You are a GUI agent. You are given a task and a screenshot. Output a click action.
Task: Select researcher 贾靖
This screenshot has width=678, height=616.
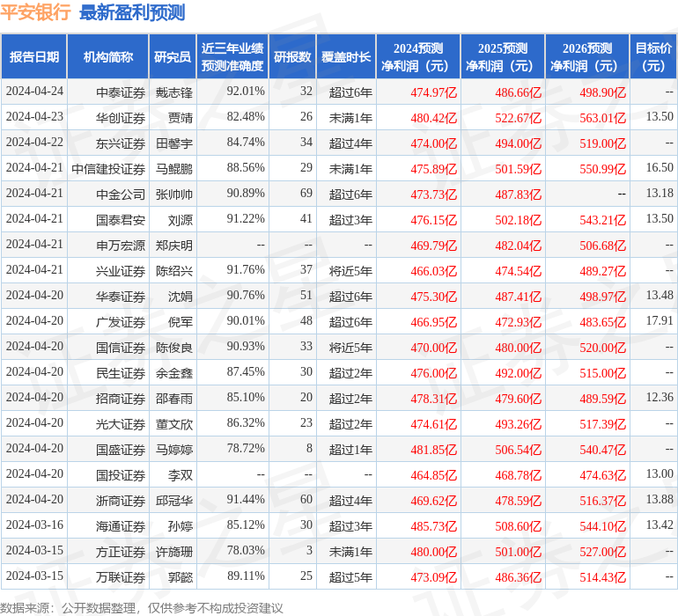pos(181,118)
